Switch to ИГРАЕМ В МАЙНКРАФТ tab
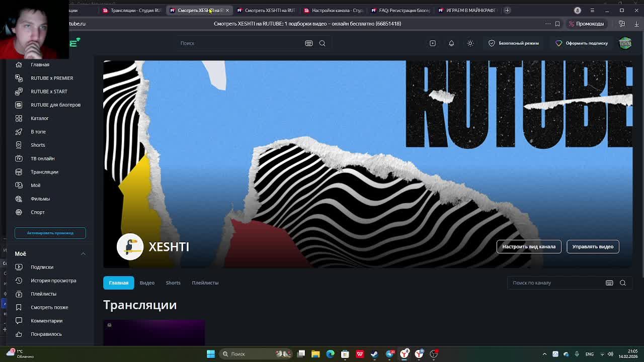Screen dimensions: 644x362 point(468,10)
